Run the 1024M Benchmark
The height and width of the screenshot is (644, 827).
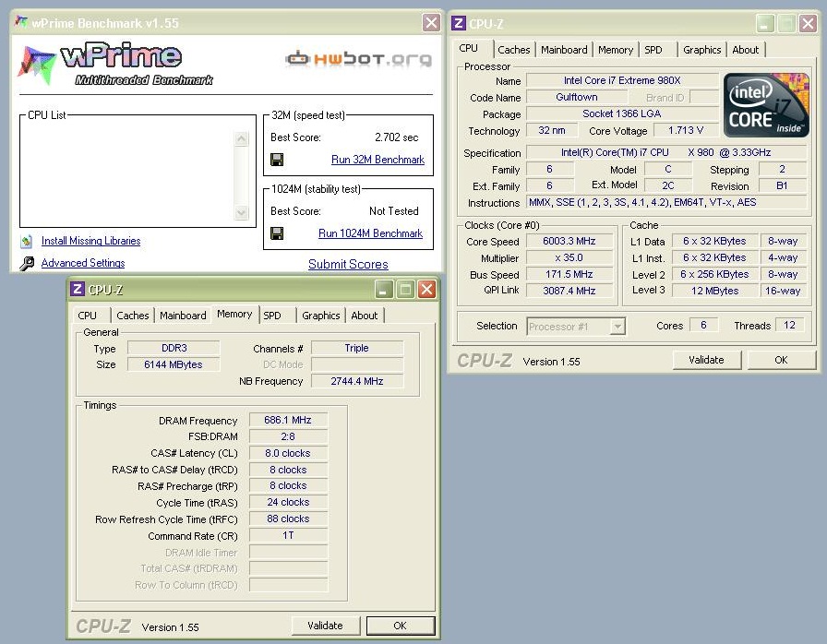[370, 233]
